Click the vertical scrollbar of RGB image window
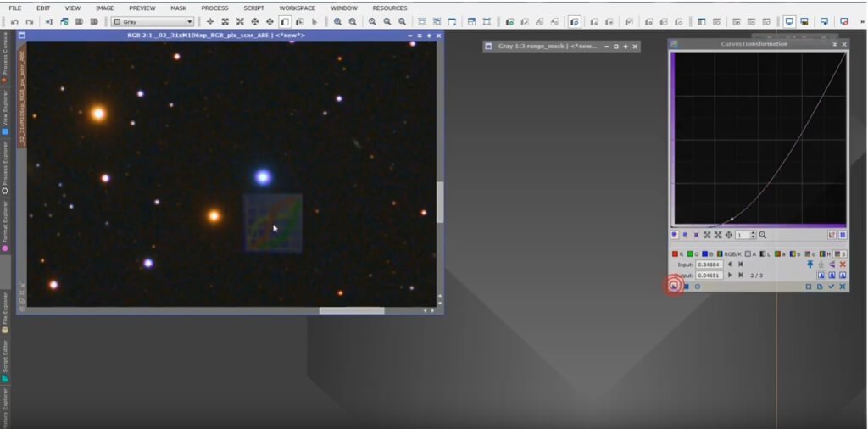 pos(440,202)
